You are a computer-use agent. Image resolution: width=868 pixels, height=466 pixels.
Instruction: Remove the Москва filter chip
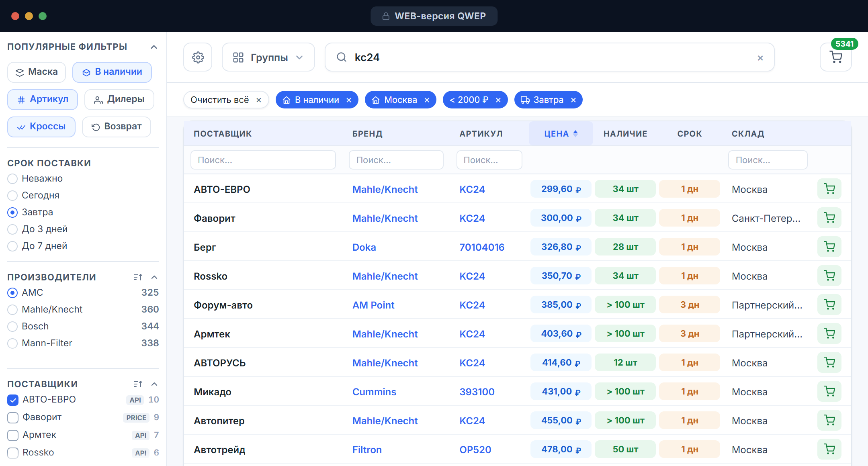[x=427, y=100]
